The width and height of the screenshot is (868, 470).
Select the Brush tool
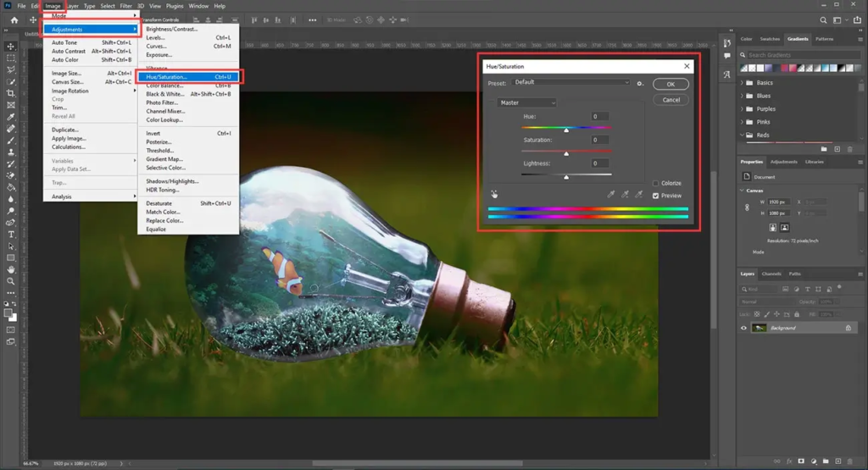[x=10, y=141]
